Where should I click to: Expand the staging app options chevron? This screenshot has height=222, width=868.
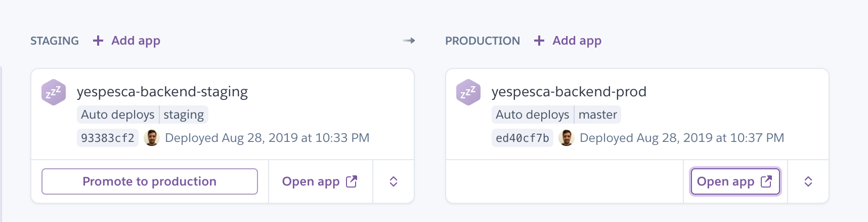click(394, 181)
